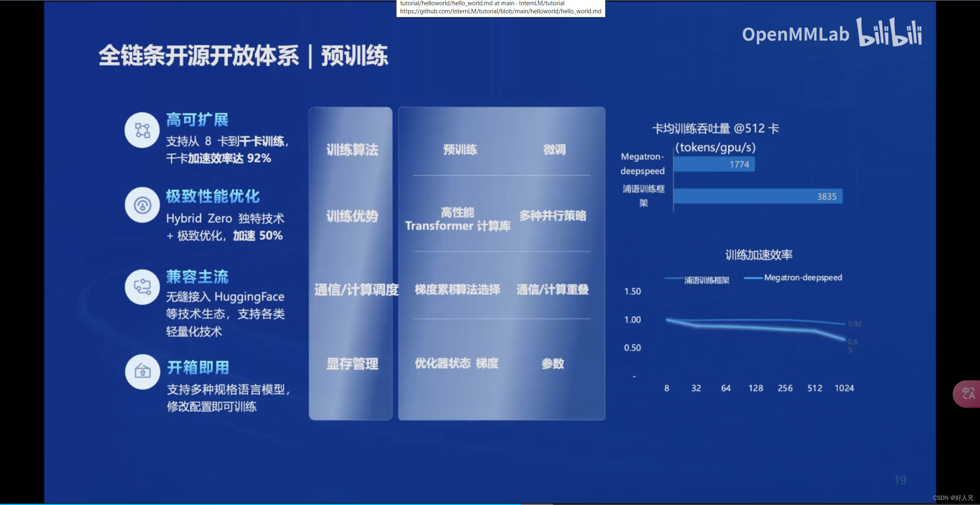Click the 高性能 Transformer 计算库 cell
The height and width of the screenshot is (505, 980).
pyautogui.click(x=458, y=219)
